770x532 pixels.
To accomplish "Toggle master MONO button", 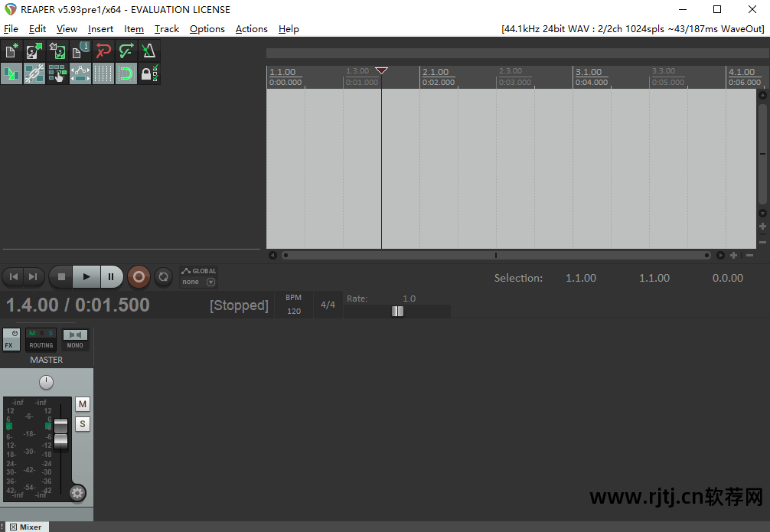I will tap(75, 340).
